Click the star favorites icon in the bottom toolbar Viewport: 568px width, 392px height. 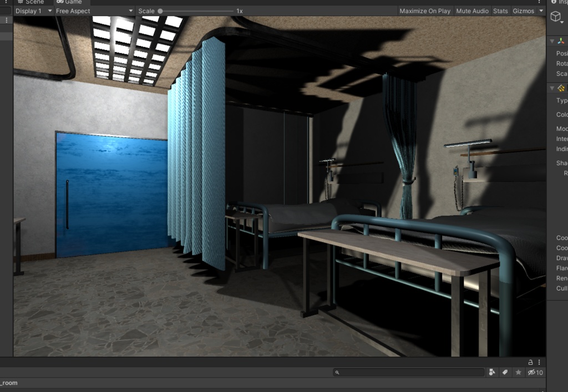tap(518, 372)
